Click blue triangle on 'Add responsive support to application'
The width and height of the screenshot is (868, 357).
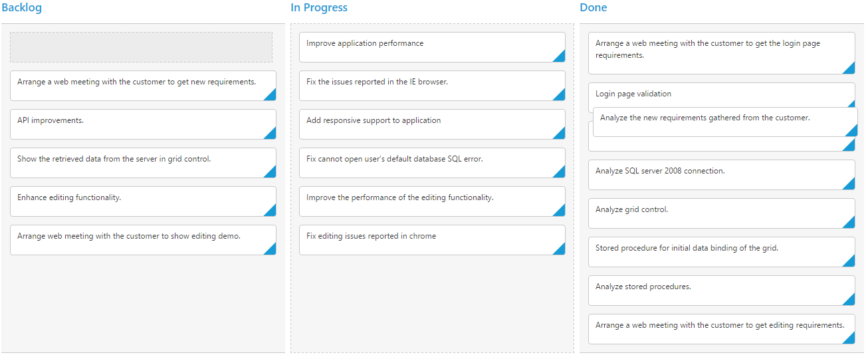coord(561,135)
